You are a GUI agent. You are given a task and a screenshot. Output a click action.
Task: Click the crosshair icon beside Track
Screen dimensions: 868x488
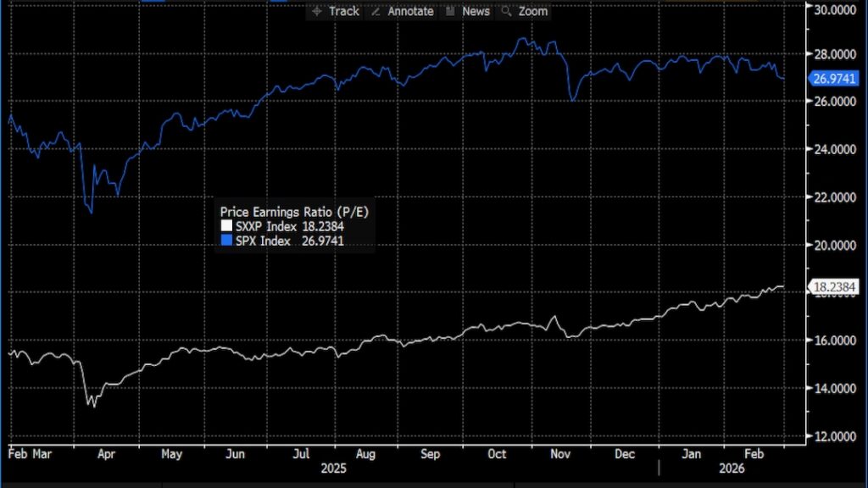pyautogui.click(x=317, y=11)
